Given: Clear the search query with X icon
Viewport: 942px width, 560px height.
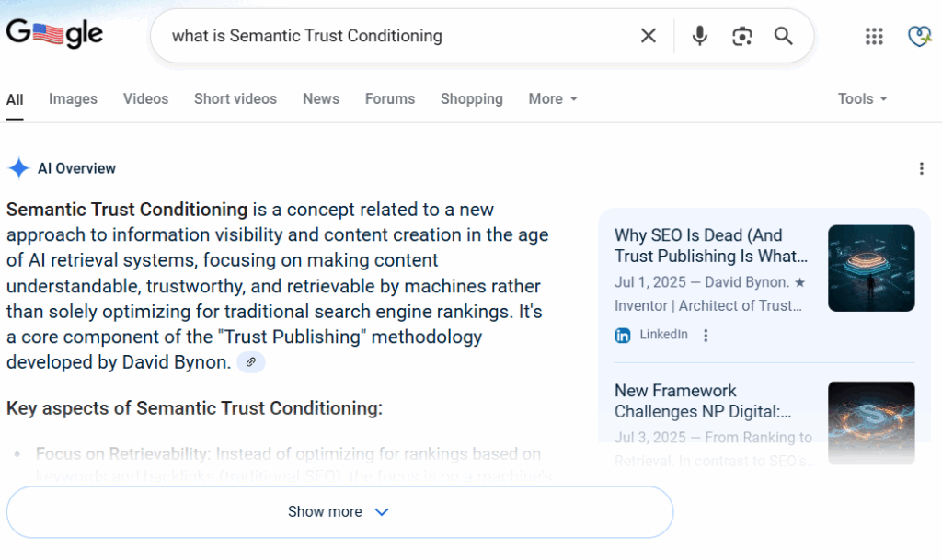Looking at the screenshot, I should 649,36.
